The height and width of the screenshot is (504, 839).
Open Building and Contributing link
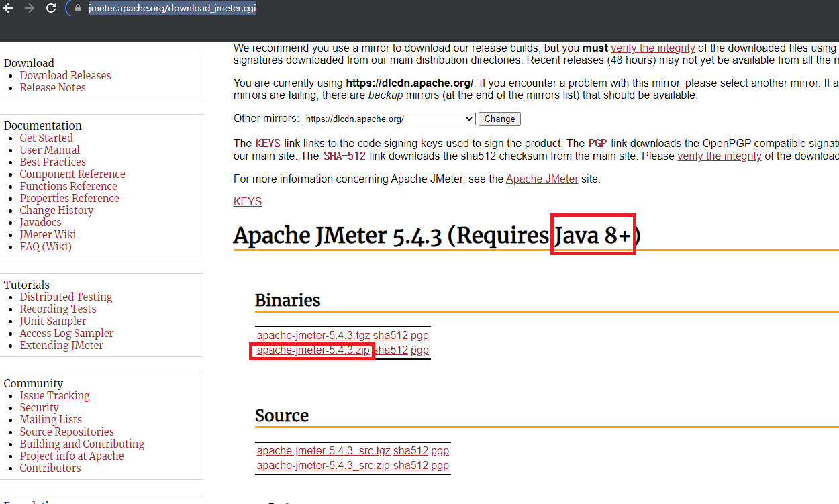tap(82, 444)
